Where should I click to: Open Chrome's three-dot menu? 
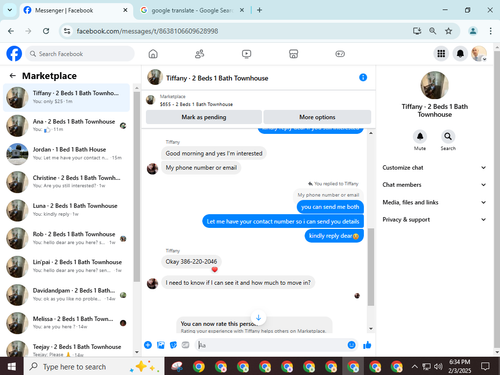pos(490,31)
